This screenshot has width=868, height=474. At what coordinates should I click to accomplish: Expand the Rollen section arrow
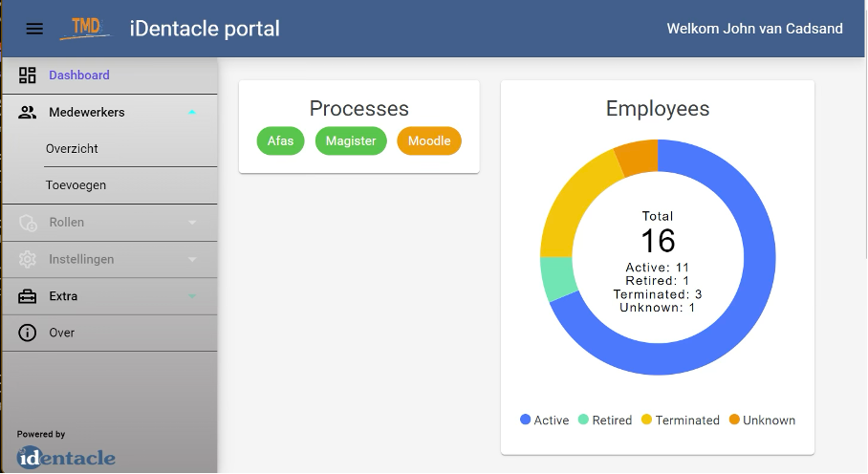tap(192, 223)
